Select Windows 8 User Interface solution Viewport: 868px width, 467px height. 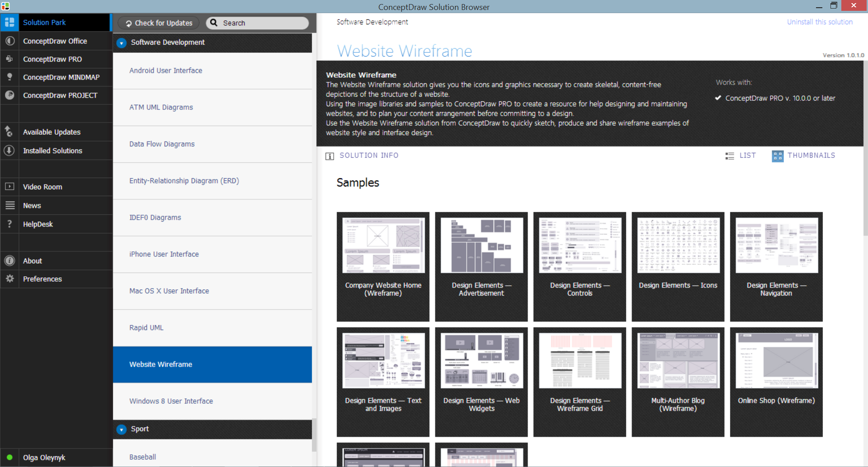coord(212,401)
